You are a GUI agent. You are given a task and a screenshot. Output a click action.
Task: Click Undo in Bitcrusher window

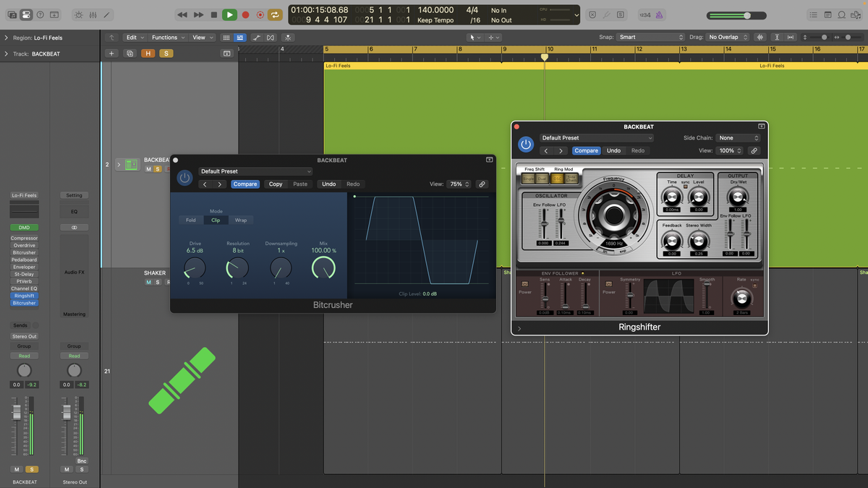[x=328, y=184]
